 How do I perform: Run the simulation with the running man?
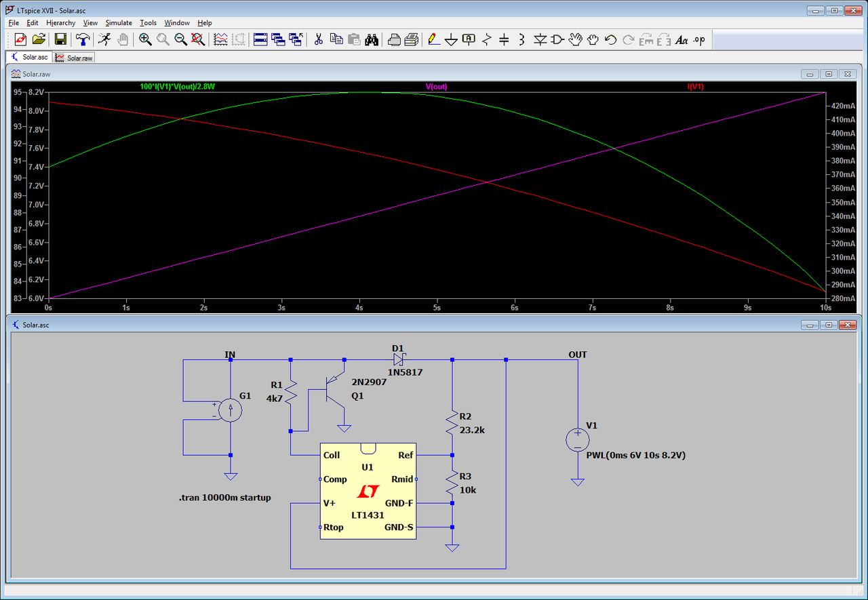[104, 39]
